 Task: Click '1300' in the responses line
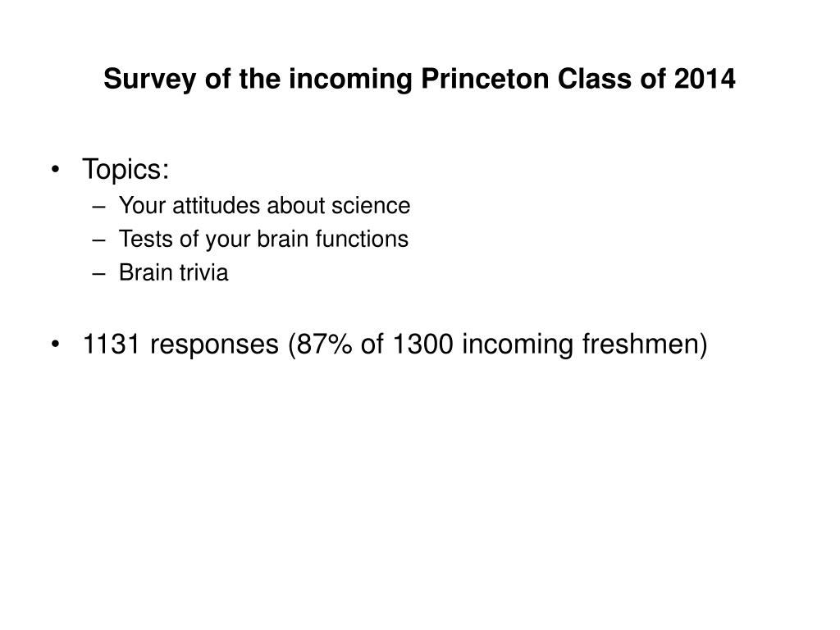422,344
